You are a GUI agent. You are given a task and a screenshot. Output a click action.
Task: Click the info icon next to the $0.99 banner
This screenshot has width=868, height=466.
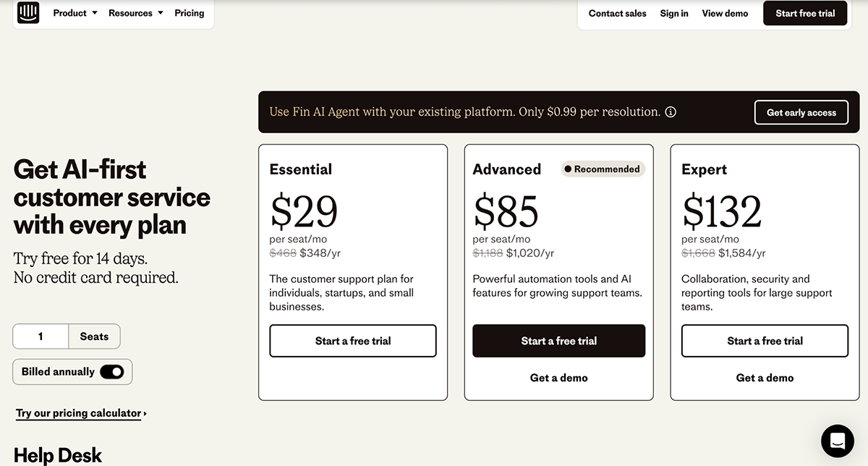(x=671, y=112)
